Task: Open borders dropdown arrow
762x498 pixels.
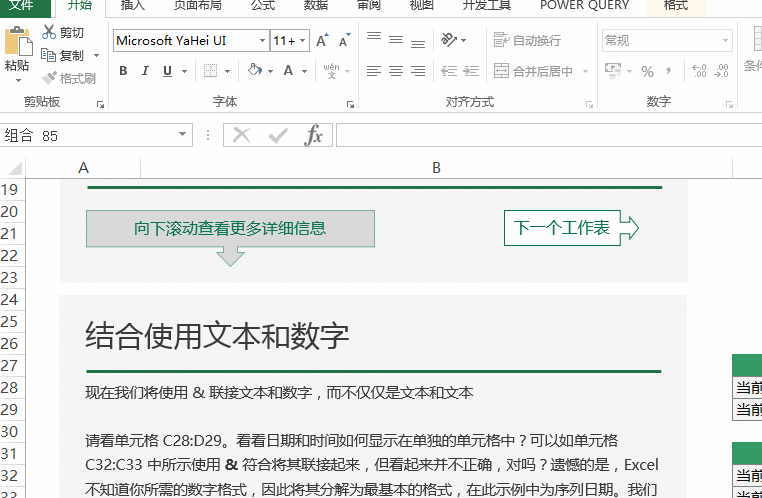Action: (227, 71)
